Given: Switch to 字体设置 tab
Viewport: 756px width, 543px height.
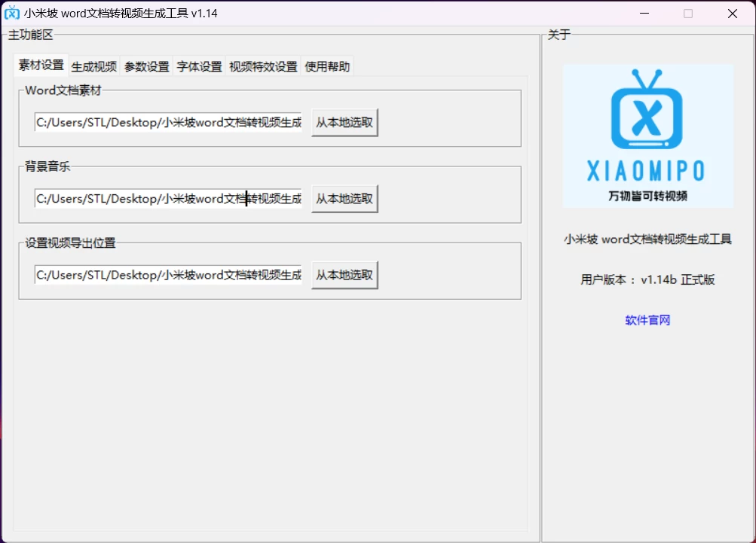Looking at the screenshot, I should [x=199, y=66].
